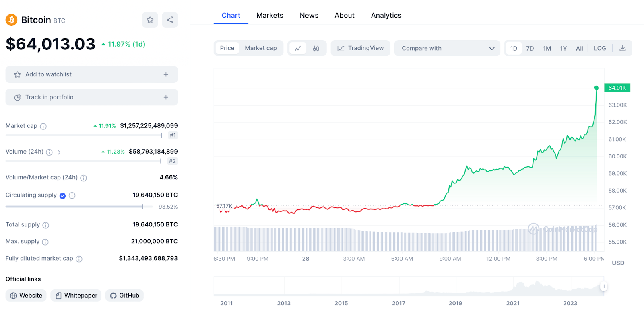Open the Chart tab
Viewport: 644px width, 314px height.
click(x=231, y=15)
